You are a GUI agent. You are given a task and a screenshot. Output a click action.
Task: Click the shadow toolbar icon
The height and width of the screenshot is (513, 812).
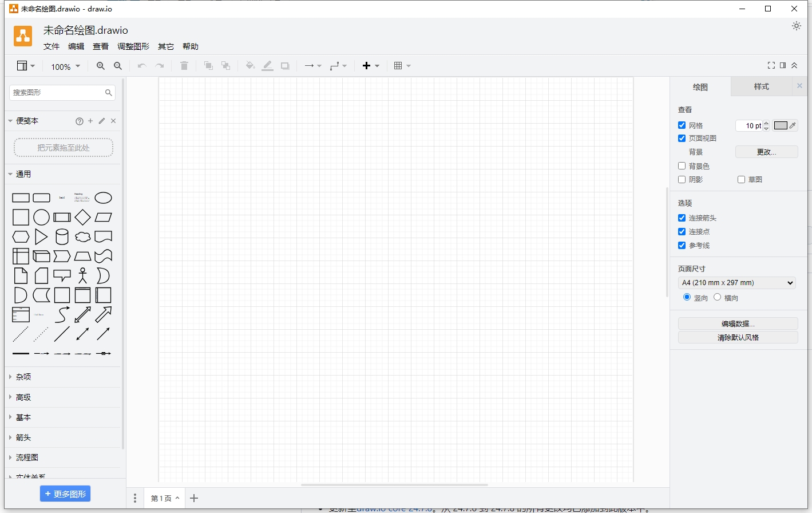[285, 66]
